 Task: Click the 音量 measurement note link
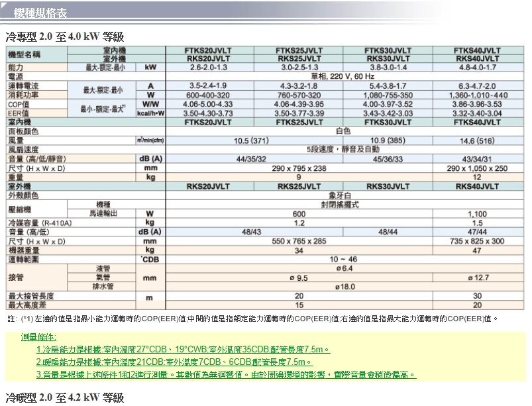tap(226, 375)
